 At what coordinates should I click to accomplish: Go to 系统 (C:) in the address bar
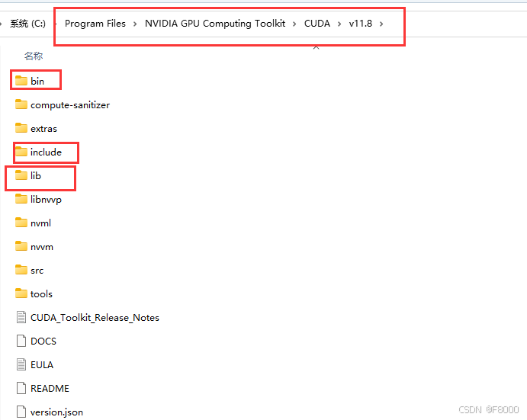point(28,24)
